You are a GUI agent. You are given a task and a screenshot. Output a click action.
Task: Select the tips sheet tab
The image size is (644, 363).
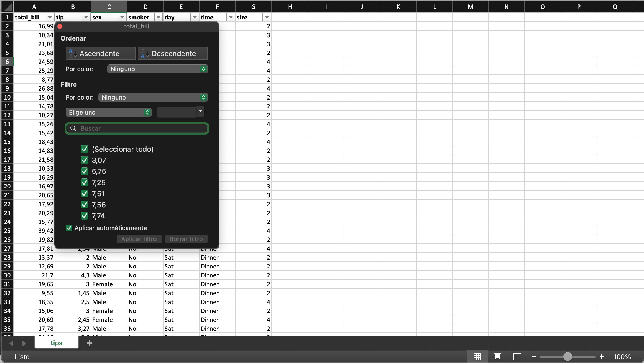coord(57,343)
